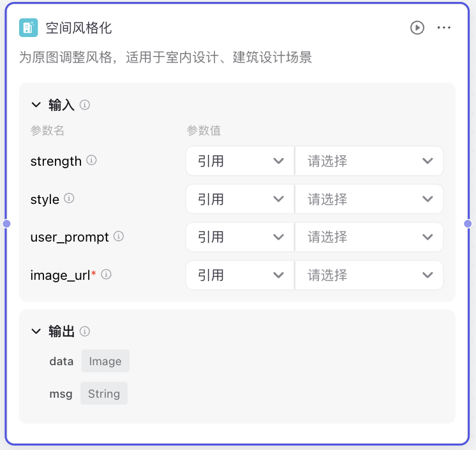
Task: Open the 请选择 value dropdown for strength
Action: tap(369, 161)
